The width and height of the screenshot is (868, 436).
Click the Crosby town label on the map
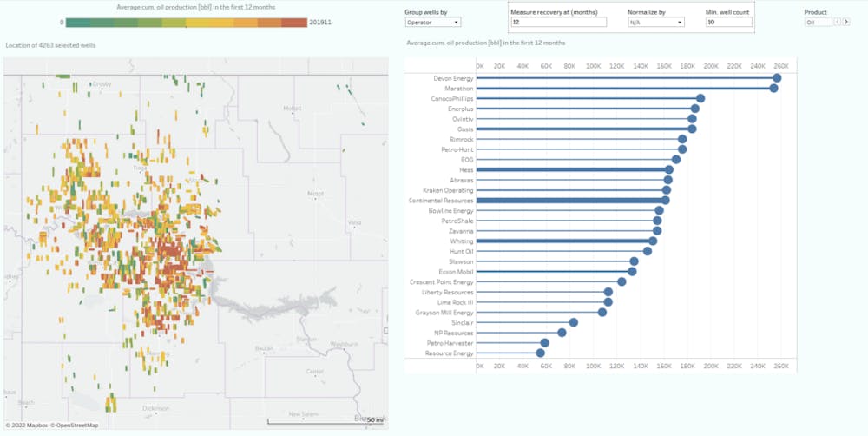pos(102,84)
